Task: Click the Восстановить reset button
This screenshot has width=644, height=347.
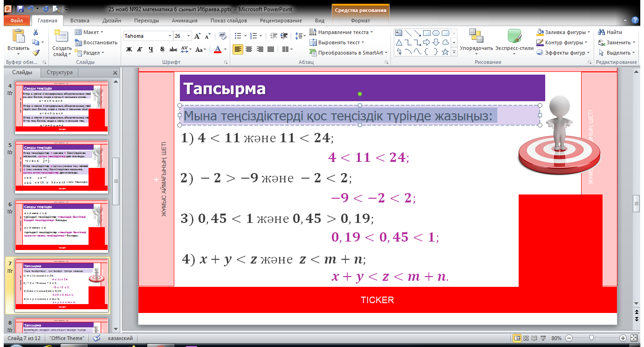Action: click(96, 42)
